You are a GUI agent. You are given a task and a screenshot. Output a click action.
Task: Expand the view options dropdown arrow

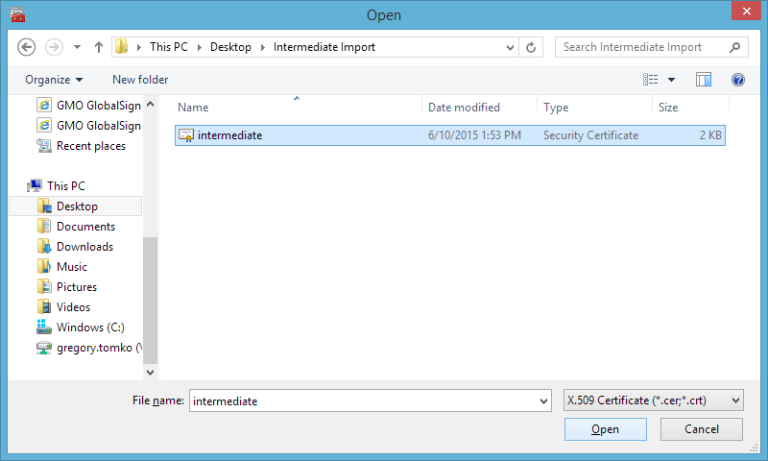672,79
